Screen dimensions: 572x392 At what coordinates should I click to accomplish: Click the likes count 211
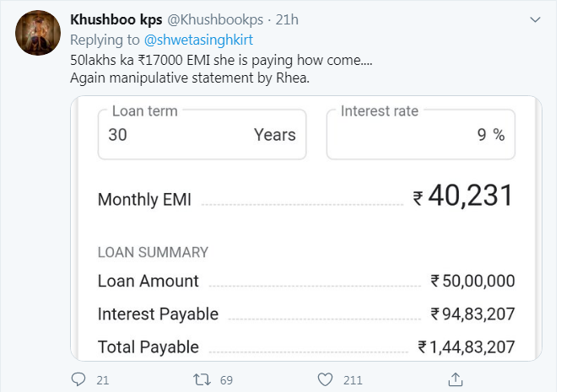tap(353, 380)
